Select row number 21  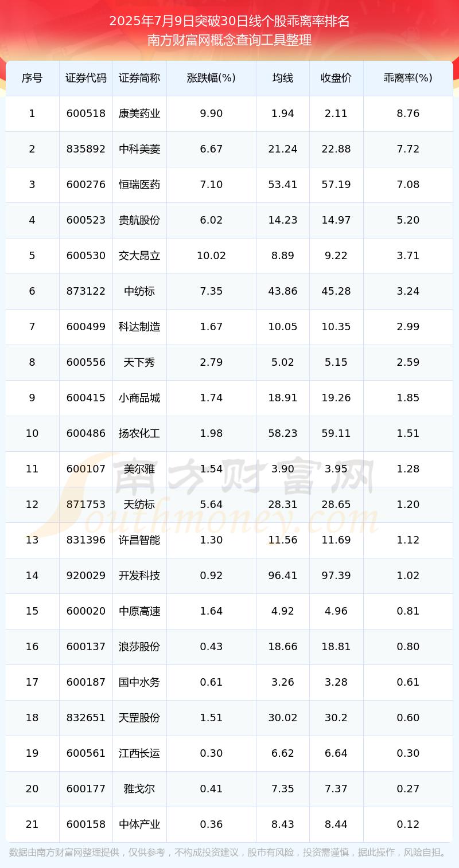tap(32, 824)
